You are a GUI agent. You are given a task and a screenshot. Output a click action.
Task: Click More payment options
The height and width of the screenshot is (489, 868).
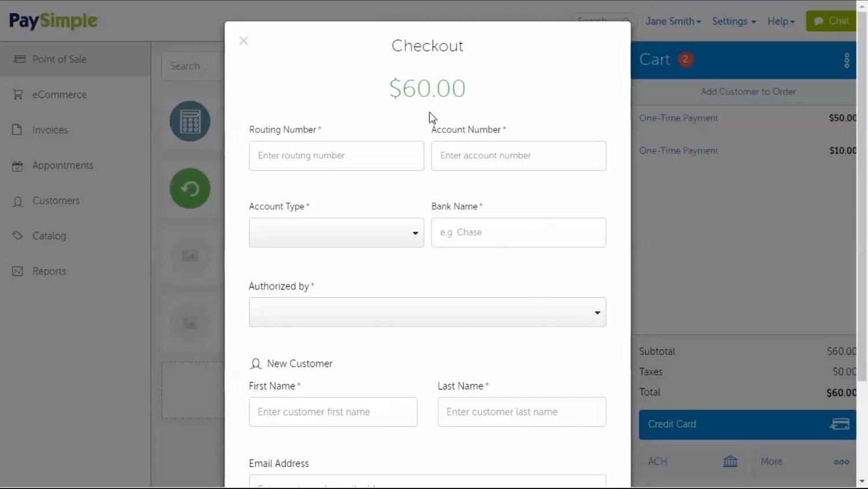(x=771, y=461)
